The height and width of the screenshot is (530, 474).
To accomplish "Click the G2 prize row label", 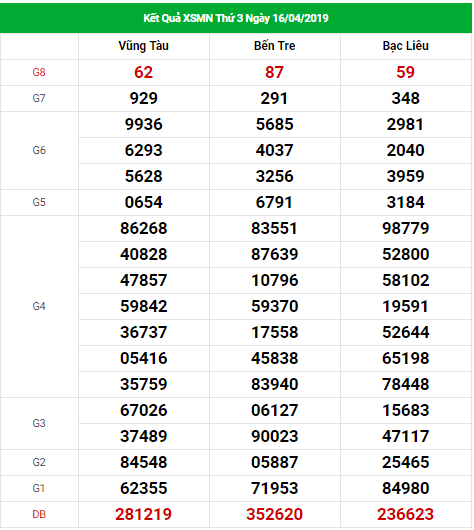I will pos(39,462).
